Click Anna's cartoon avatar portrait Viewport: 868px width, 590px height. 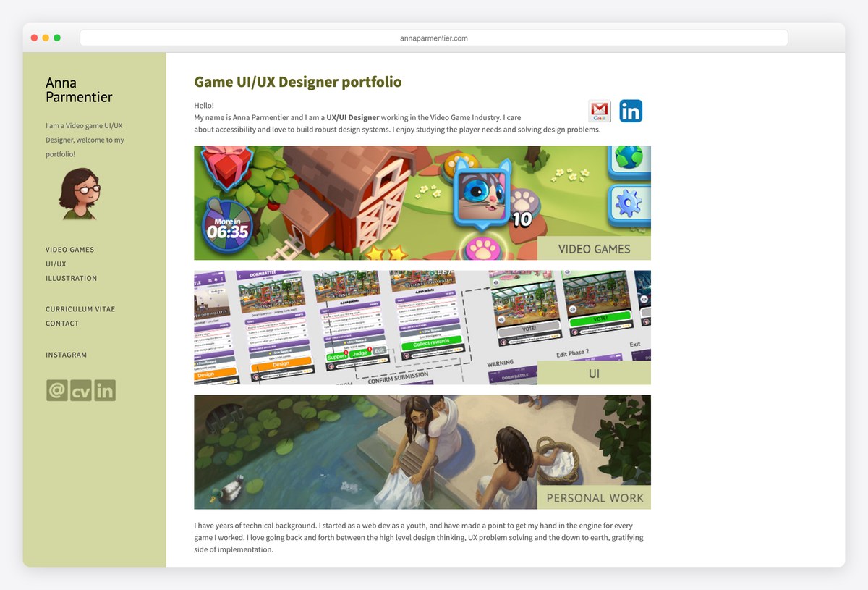pos(80,193)
